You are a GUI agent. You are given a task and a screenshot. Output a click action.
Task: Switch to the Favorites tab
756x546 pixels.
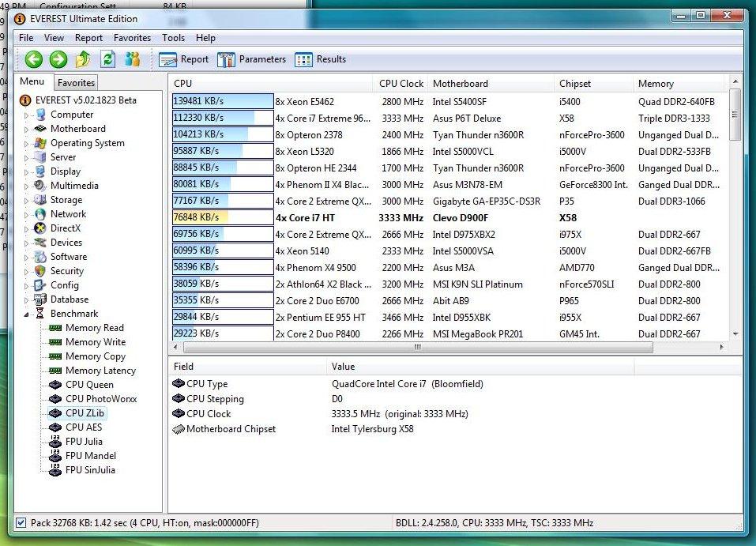click(76, 82)
